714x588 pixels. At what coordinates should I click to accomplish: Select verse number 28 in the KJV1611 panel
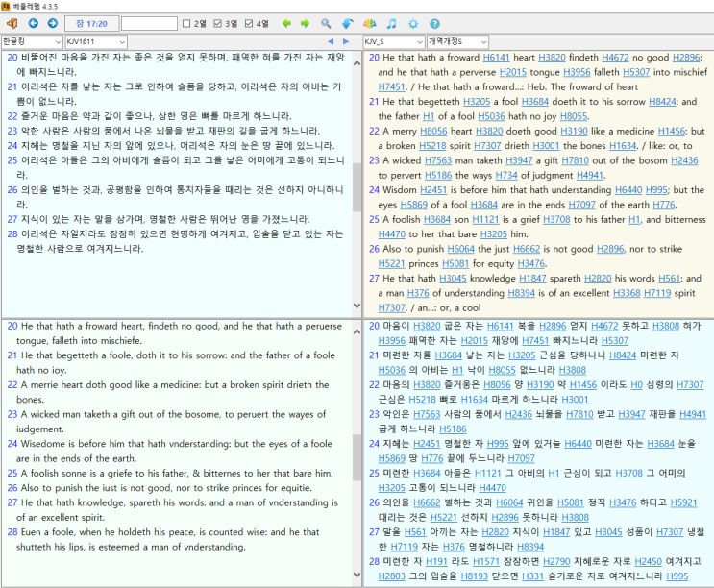pos(12,532)
